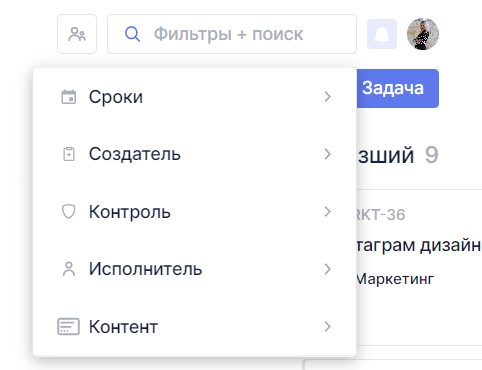Click the shield icon beside Контроль

click(69, 212)
